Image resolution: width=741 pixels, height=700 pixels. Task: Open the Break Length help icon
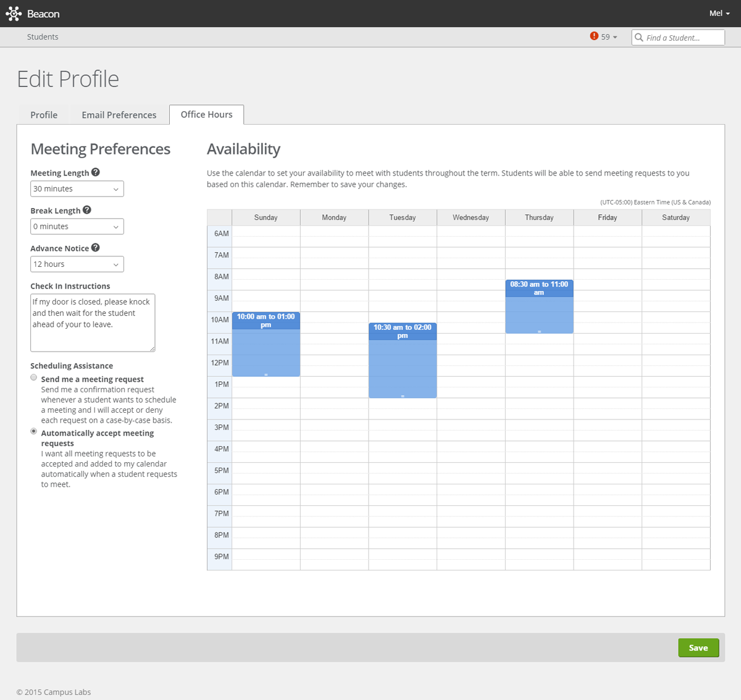(x=86, y=209)
